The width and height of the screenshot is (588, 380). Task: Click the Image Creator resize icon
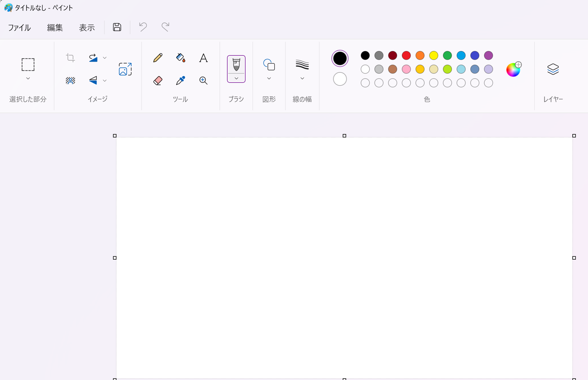[x=125, y=69]
